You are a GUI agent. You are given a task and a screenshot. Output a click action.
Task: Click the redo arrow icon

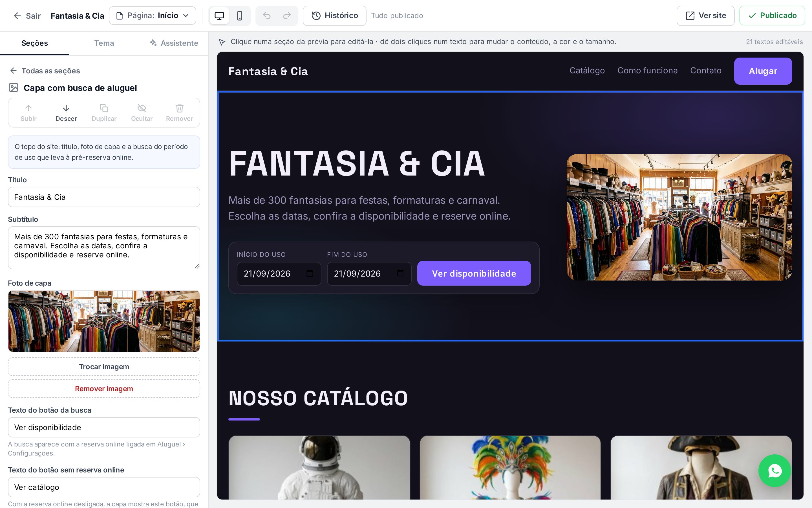point(287,16)
